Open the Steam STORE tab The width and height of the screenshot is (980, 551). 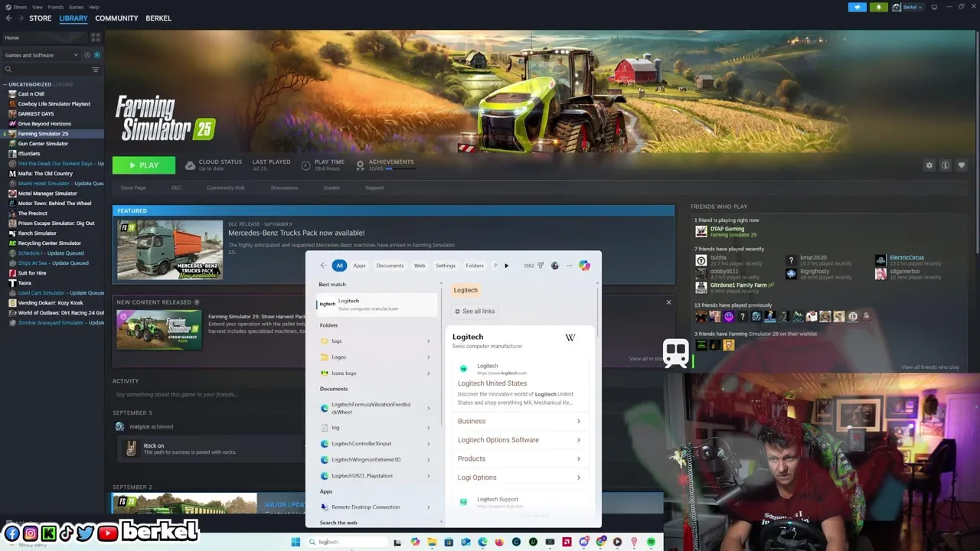tap(40, 18)
